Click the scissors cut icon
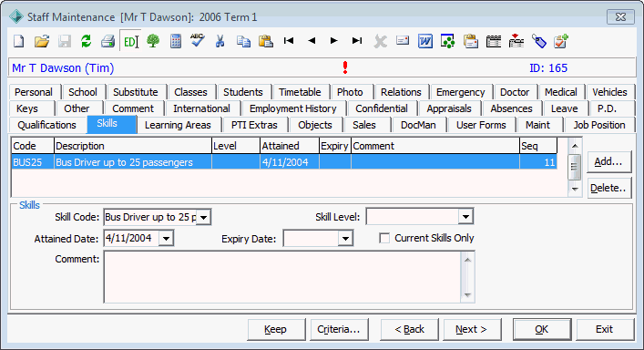The image size is (644, 350). click(220, 41)
